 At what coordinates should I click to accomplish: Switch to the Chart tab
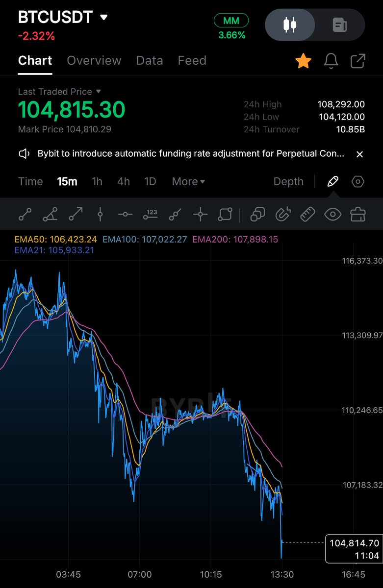(x=35, y=61)
